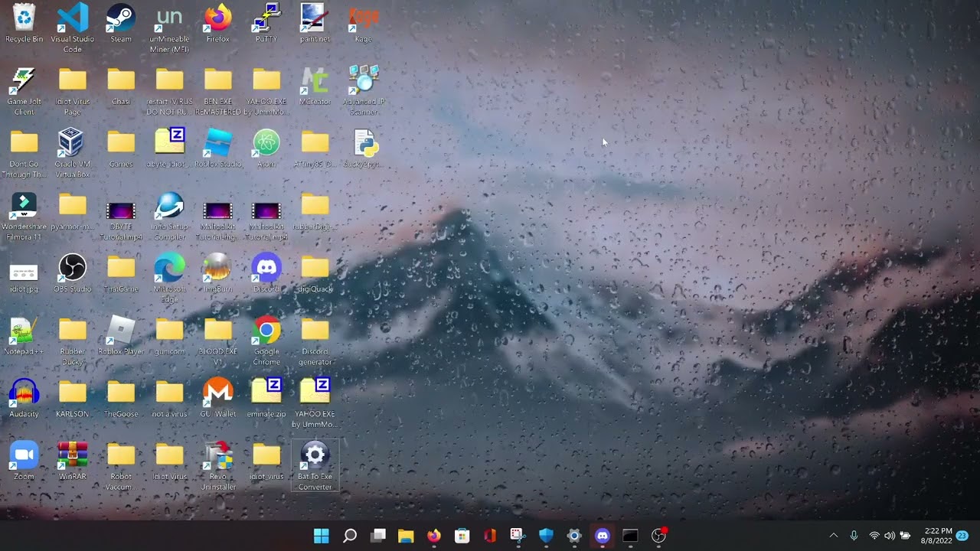
Task: Open Roblox Studio shortcut
Action: click(218, 149)
